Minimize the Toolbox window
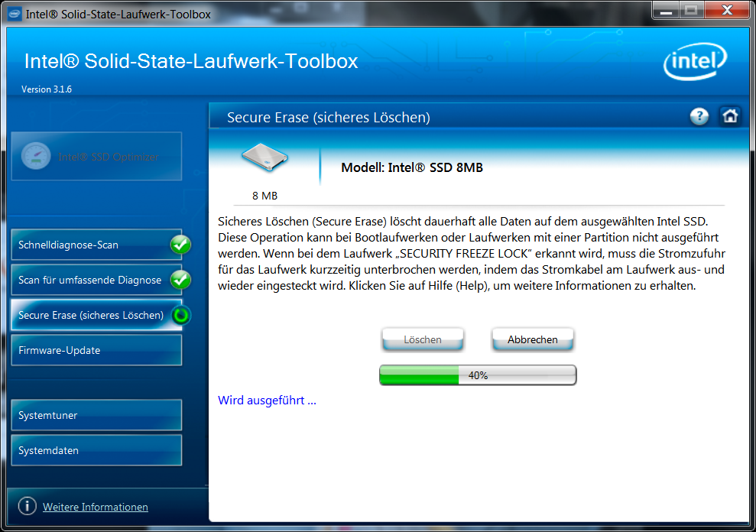The width and height of the screenshot is (756, 532). [666, 11]
